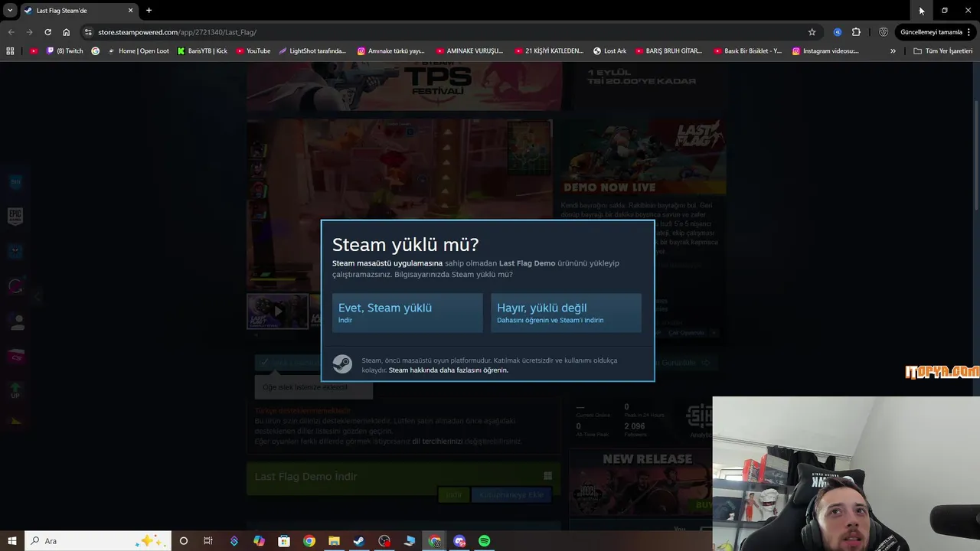Close the Last Flag Steam'de tab
The image size is (980, 551).
tap(130, 10)
